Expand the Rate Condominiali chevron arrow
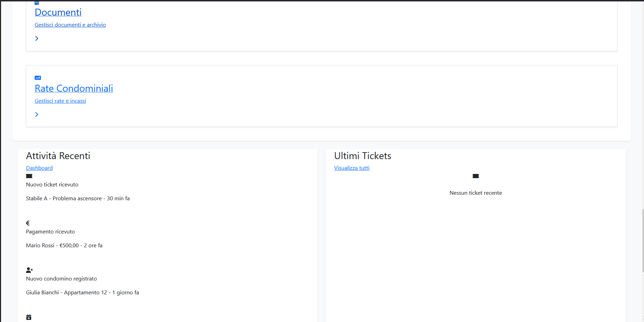 tap(37, 114)
